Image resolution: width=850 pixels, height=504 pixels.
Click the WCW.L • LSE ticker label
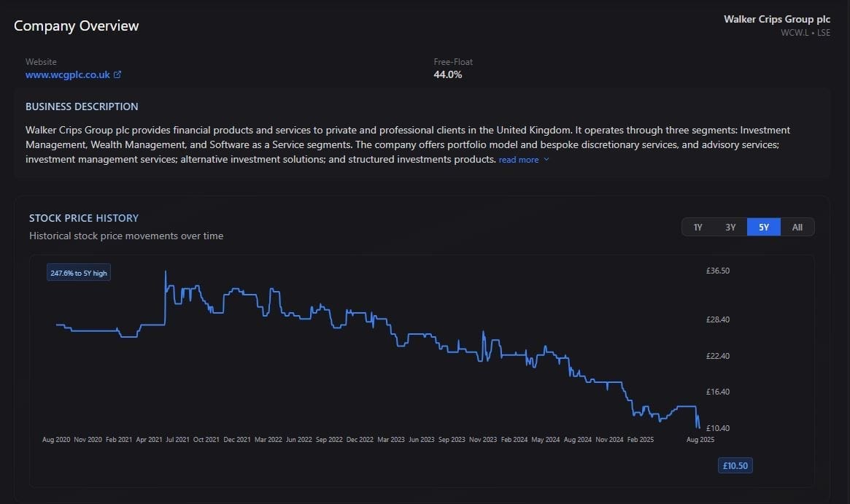click(x=805, y=33)
